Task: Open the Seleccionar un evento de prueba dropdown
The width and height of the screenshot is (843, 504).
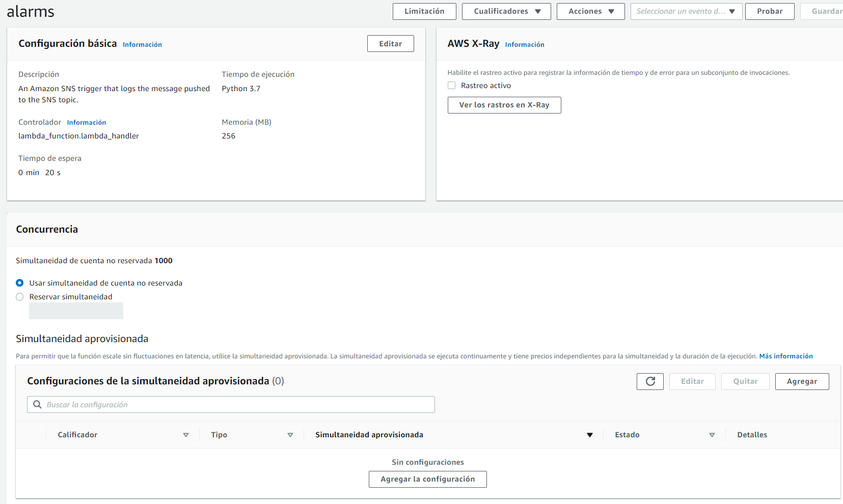Action: point(686,11)
